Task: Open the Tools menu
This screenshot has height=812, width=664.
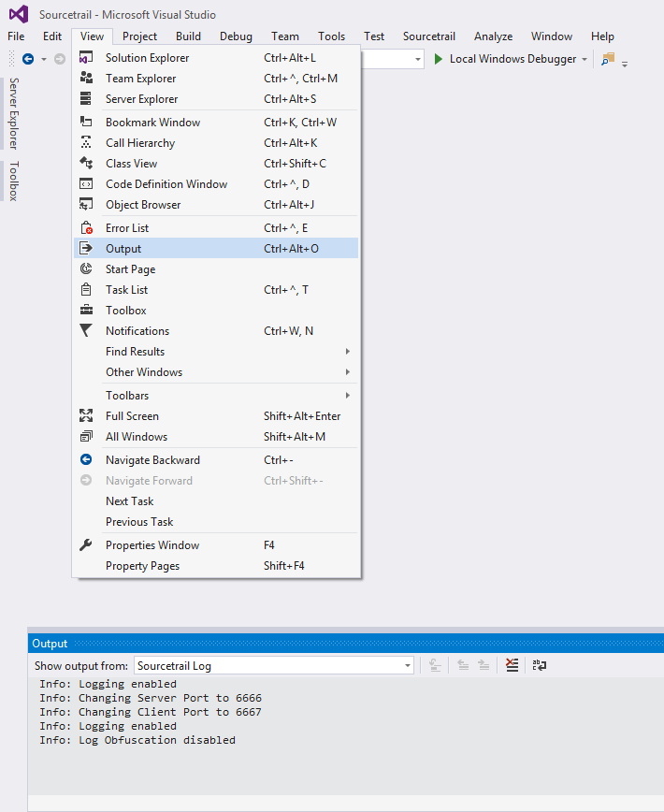Action: [331, 36]
